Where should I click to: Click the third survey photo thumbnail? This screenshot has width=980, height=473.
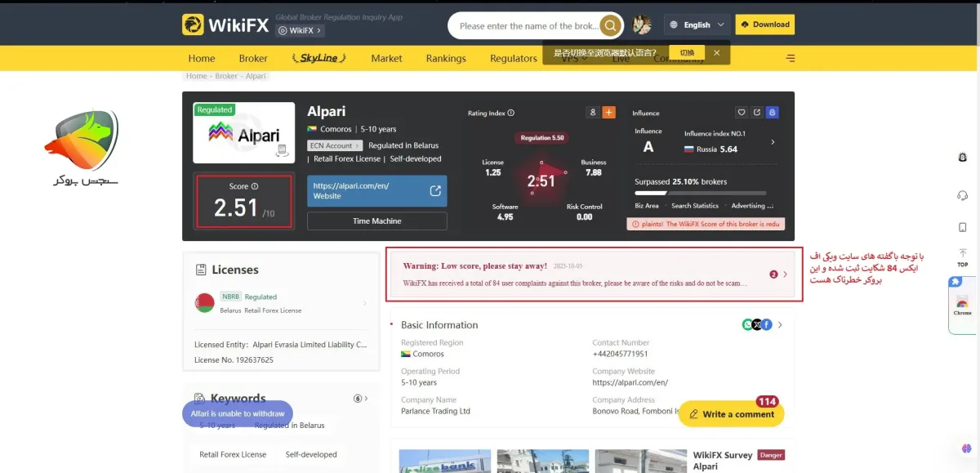tap(641, 461)
